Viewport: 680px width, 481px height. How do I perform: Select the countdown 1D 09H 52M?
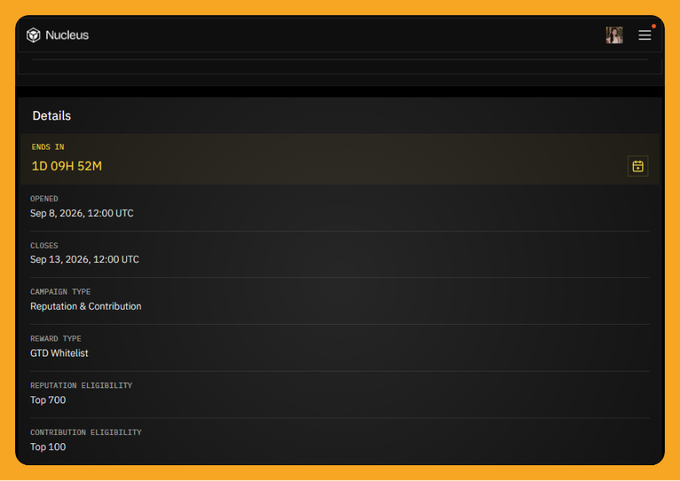[67, 166]
